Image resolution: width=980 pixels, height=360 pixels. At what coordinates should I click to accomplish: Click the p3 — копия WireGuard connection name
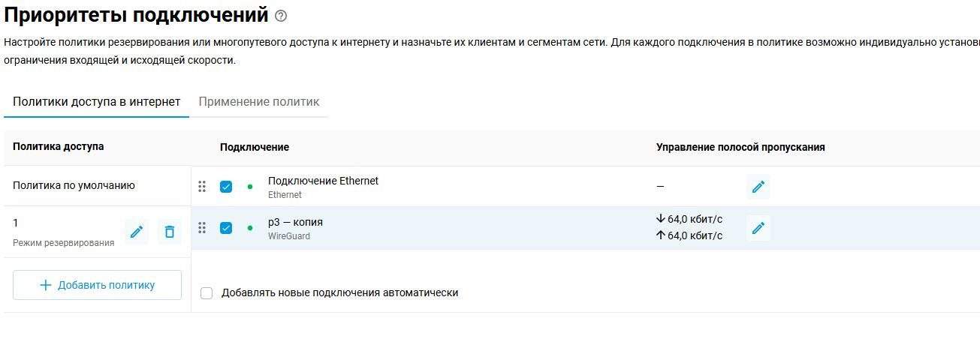pos(295,222)
